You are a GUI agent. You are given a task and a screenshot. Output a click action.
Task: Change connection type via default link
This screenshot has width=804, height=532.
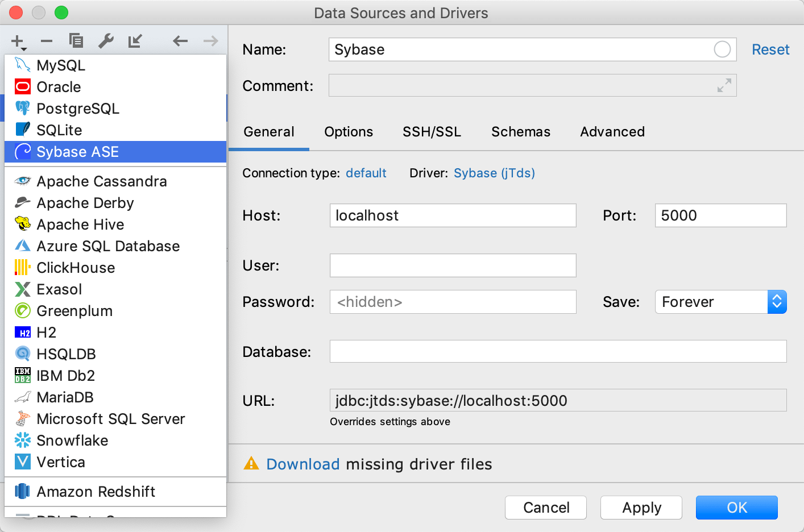click(x=366, y=173)
